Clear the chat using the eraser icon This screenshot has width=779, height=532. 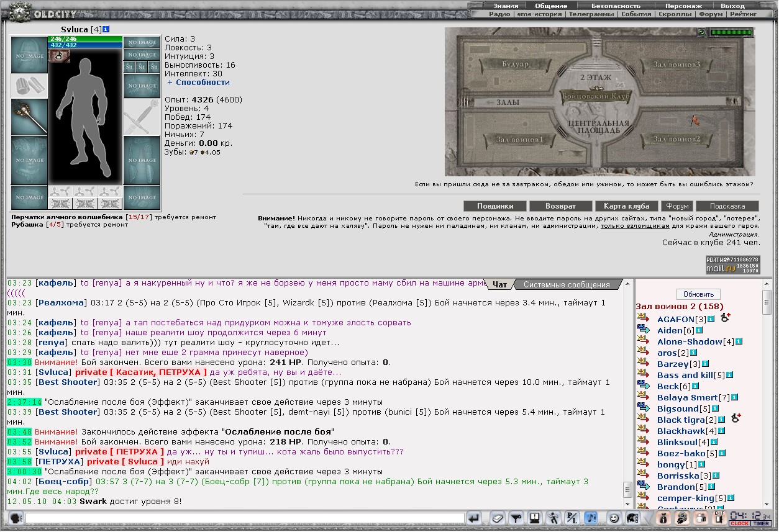point(498,518)
